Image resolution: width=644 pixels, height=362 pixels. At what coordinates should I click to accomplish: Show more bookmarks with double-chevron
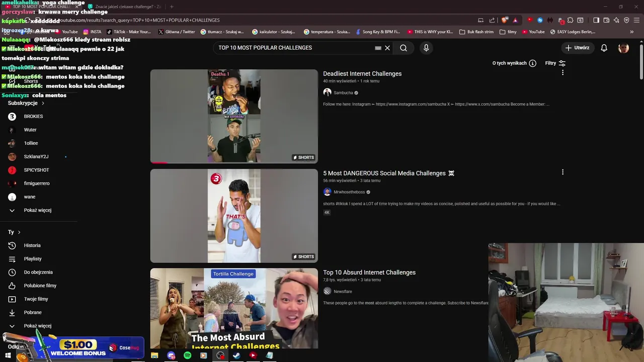click(632, 32)
